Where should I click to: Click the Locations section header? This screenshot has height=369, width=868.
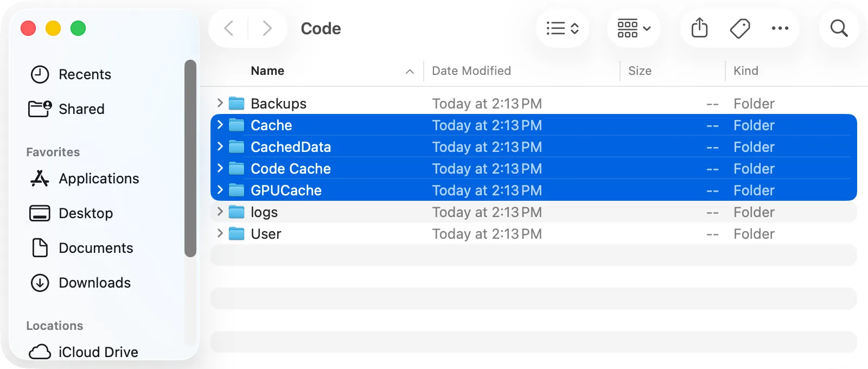55,326
